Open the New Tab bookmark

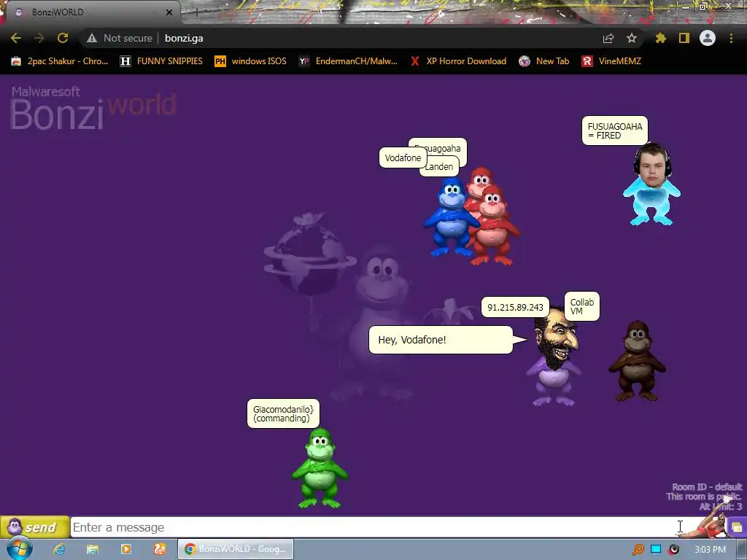(544, 61)
